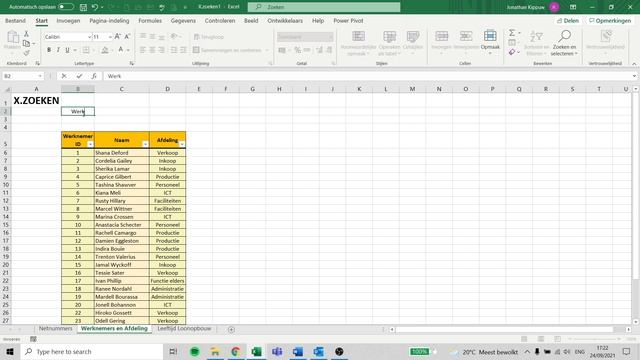This screenshot has width=640, height=360.
Task: Click the fill color bucket icon
Action: (x=105, y=50)
